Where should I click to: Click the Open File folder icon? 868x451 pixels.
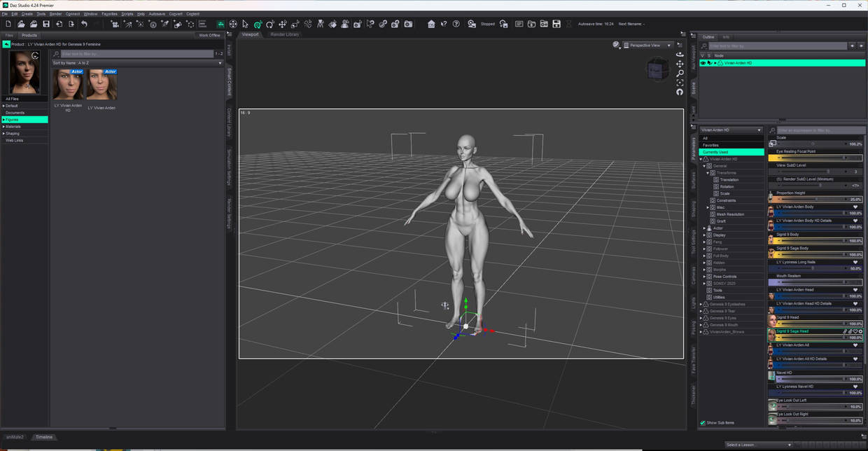[x=21, y=24]
